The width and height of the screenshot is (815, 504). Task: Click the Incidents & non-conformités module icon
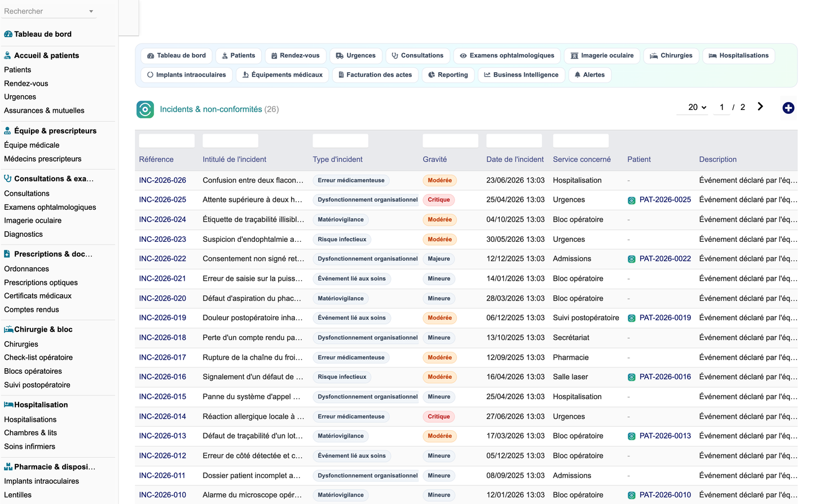coord(145,109)
